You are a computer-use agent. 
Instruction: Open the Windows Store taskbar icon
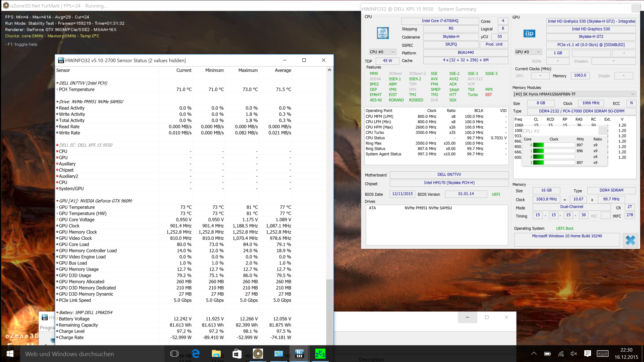(237, 354)
